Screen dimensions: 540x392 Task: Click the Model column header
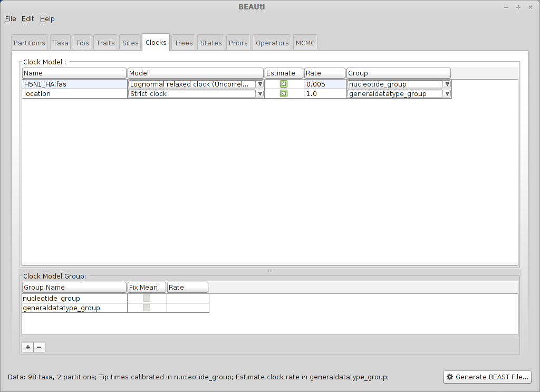pos(195,73)
